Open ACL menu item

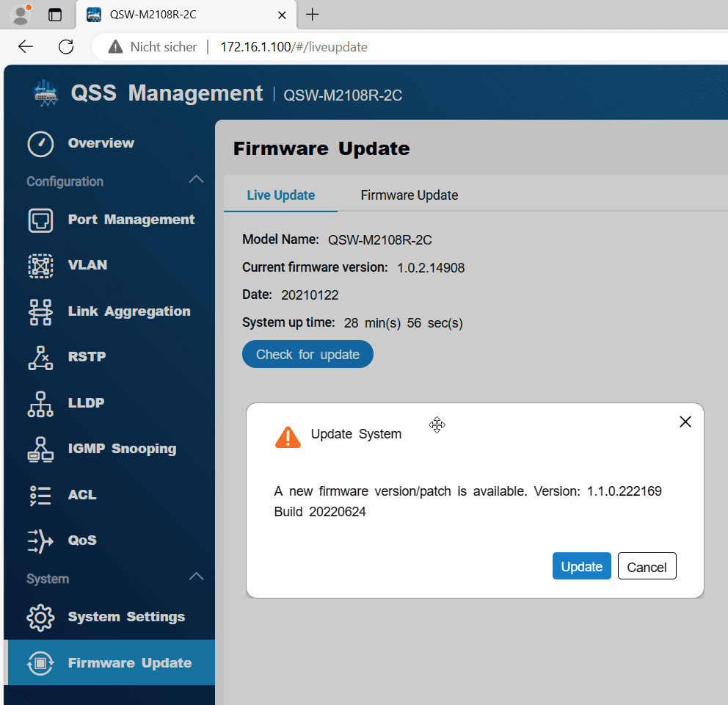(82, 494)
